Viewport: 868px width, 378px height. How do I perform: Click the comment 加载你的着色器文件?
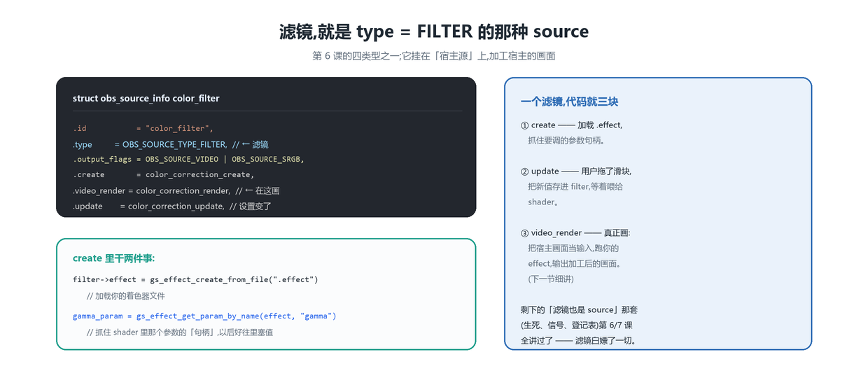pos(126,295)
